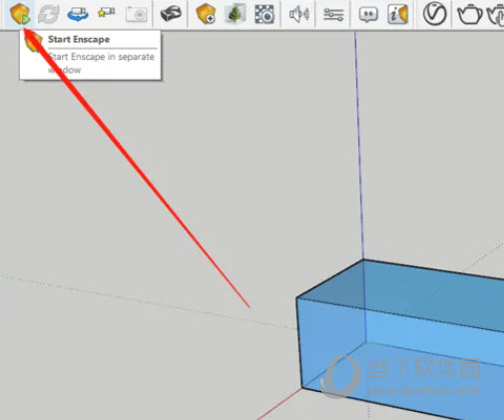
Task: Toggle the Live Updates refresh-arrows icon
Action: coord(49,14)
